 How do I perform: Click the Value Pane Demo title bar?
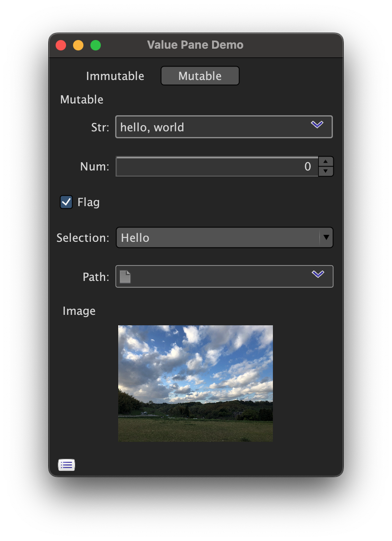[195, 45]
